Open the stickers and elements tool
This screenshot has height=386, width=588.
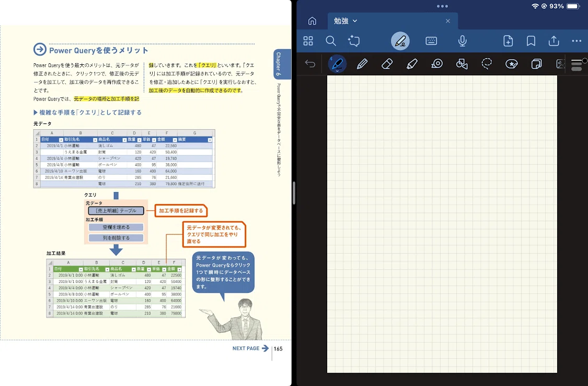[512, 64]
